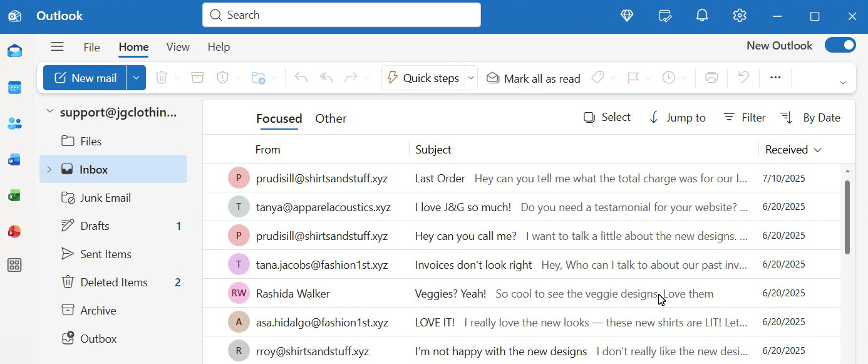
Task: Turn off the New Outlook toggle
Action: coord(840,45)
